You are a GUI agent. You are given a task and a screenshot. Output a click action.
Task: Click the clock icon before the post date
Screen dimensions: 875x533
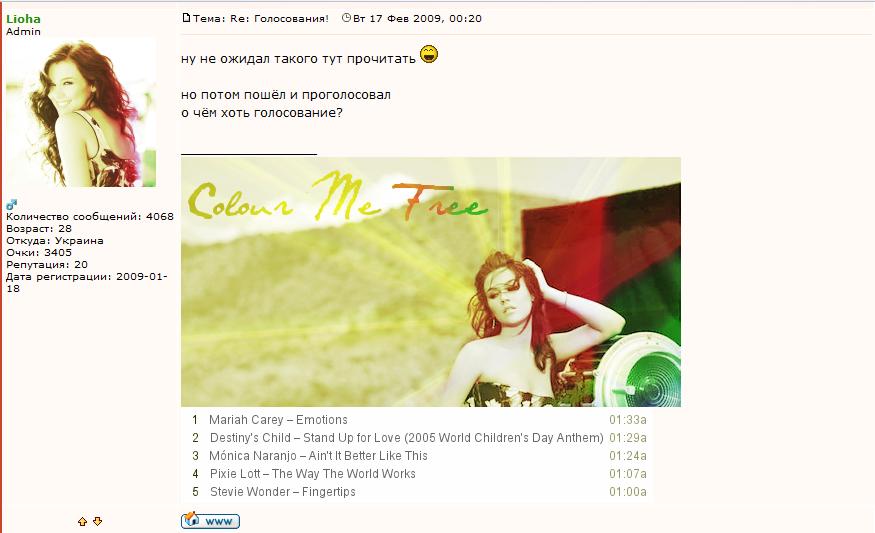pyautogui.click(x=346, y=18)
